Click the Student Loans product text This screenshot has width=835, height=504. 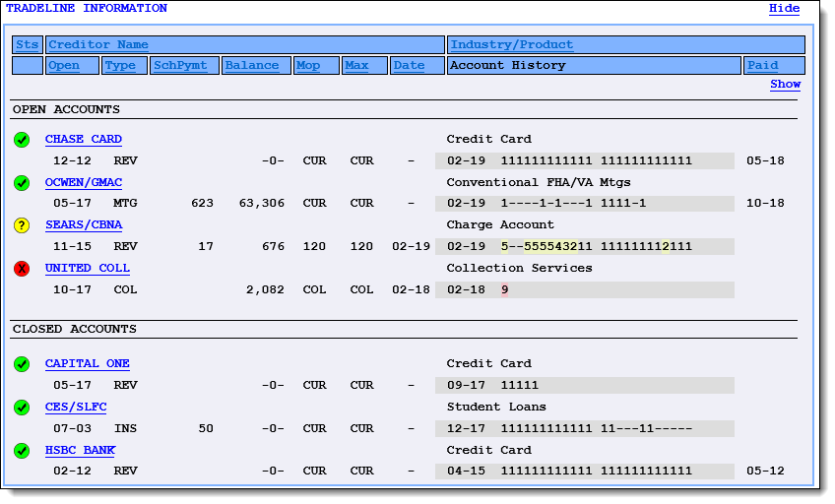click(x=496, y=408)
